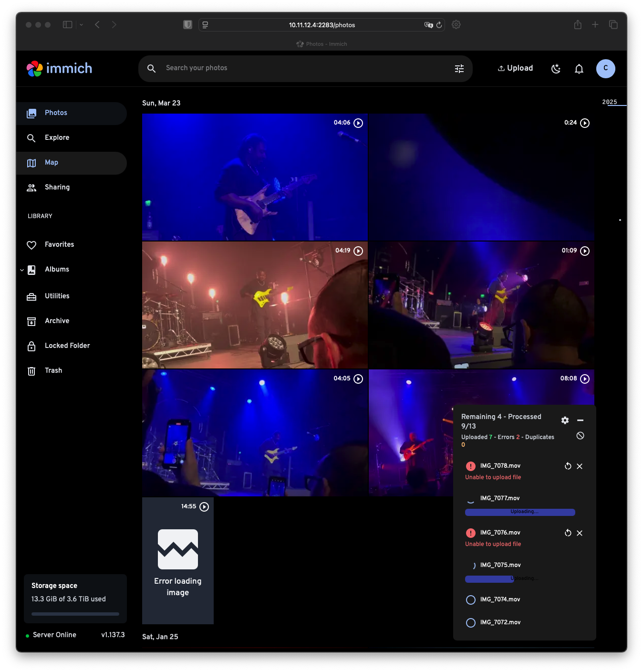The image size is (643, 672).
Task: Open upload panel settings gear
Action: [565, 420]
